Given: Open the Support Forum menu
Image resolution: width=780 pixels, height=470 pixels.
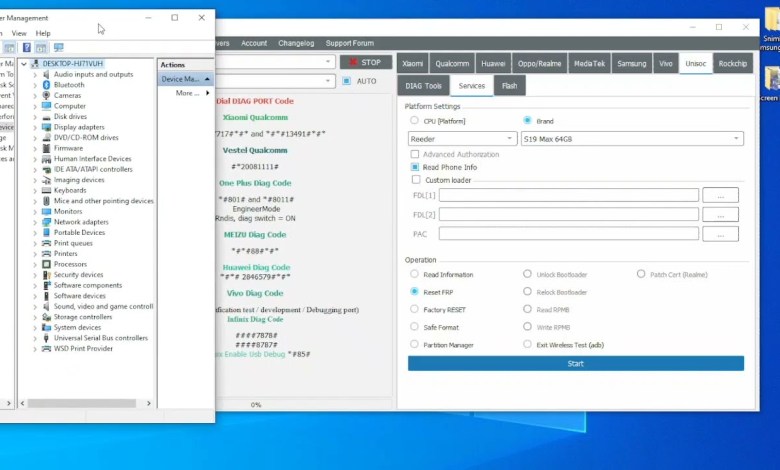Looking at the screenshot, I should [x=350, y=43].
